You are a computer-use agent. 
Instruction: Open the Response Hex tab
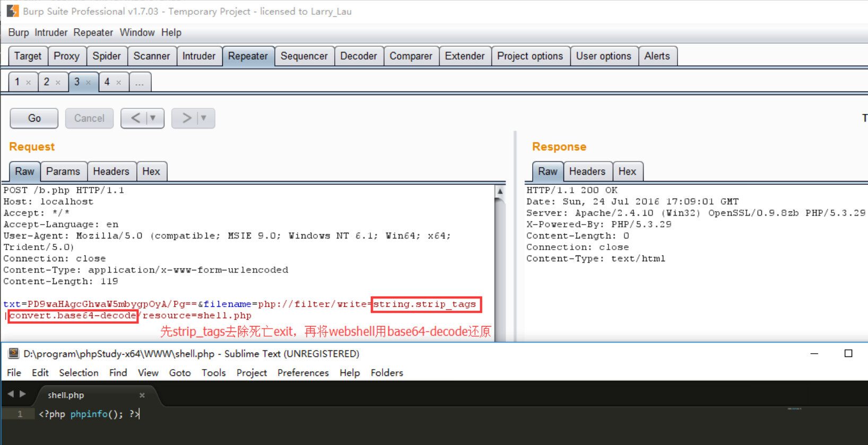tap(627, 172)
